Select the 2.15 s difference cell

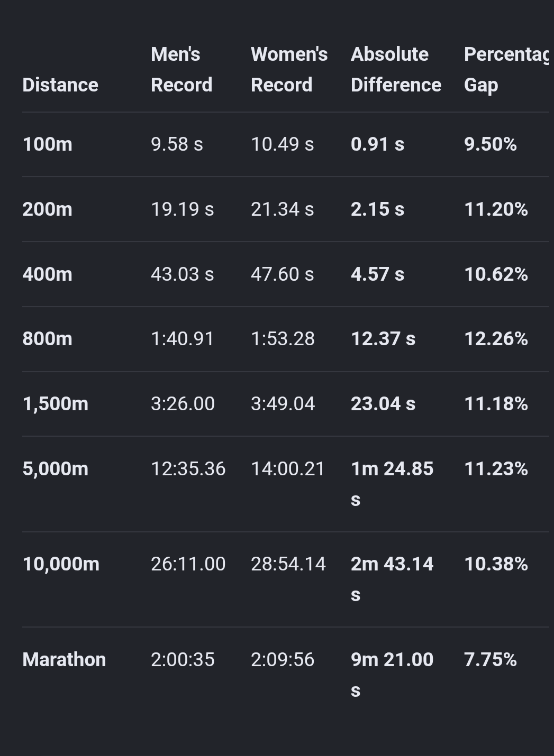pyautogui.click(x=377, y=209)
